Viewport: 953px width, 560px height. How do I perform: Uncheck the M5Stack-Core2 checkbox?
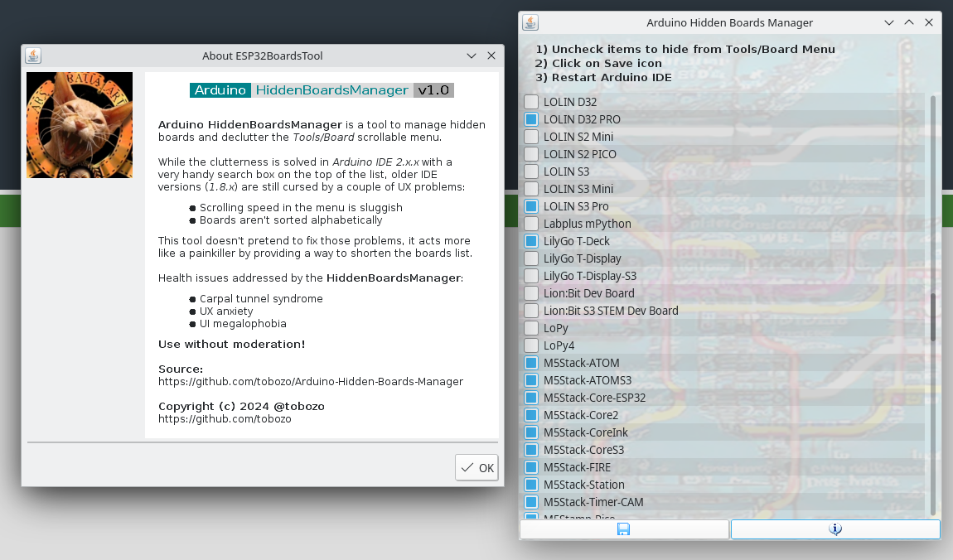(x=531, y=415)
